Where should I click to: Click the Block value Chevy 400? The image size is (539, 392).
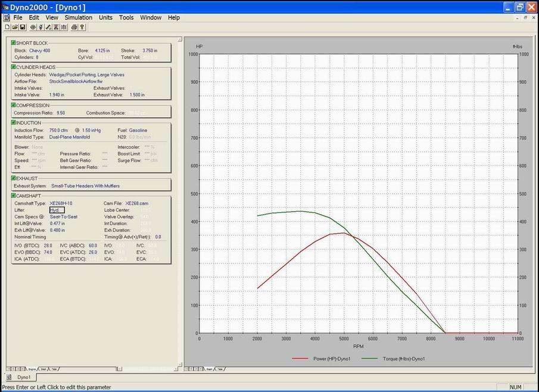39,51
